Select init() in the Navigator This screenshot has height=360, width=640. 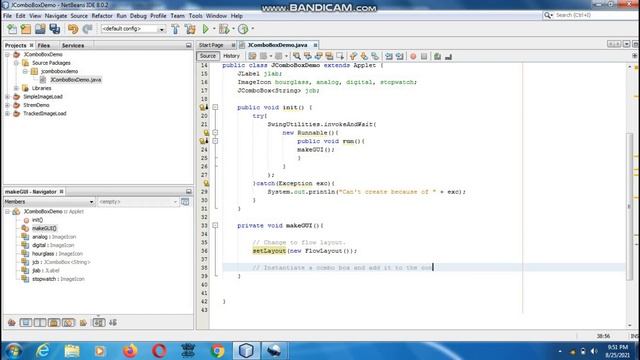tap(37, 220)
